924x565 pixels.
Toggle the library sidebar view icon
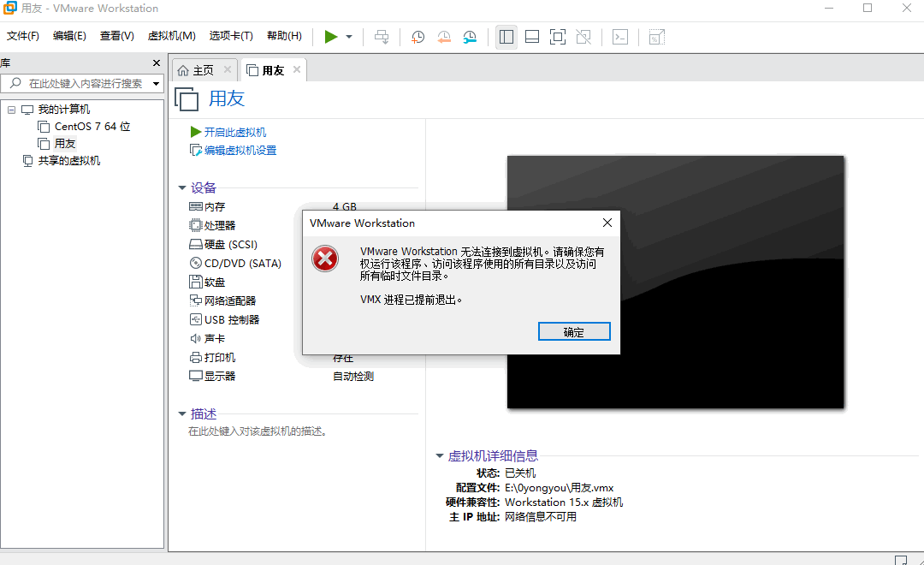[506, 37]
